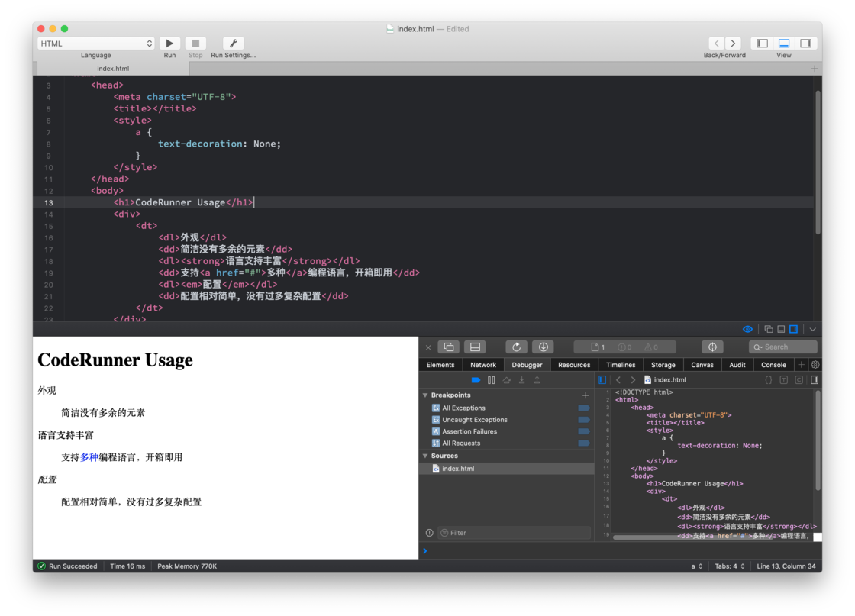The width and height of the screenshot is (855, 616).
Task: Open the Storage tab in the inspector
Action: (x=663, y=364)
